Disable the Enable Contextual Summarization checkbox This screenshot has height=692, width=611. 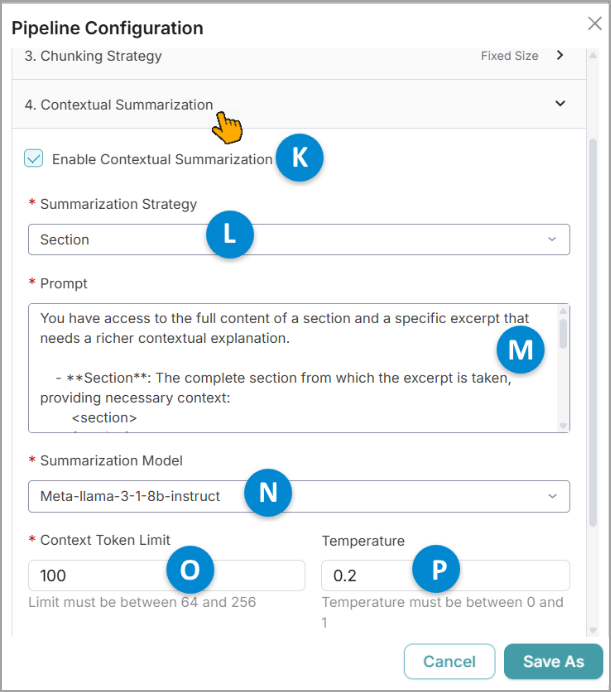pos(34,158)
